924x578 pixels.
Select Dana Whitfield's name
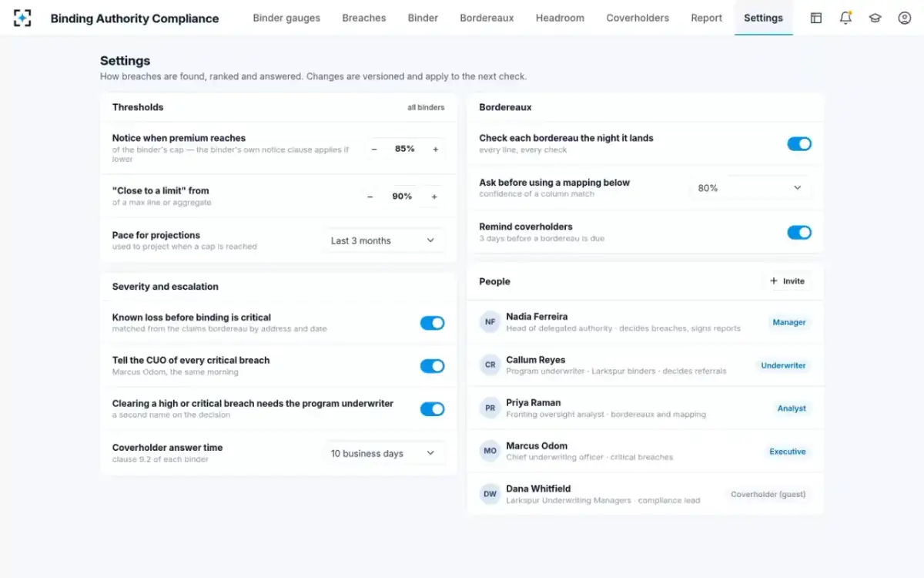click(x=538, y=489)
